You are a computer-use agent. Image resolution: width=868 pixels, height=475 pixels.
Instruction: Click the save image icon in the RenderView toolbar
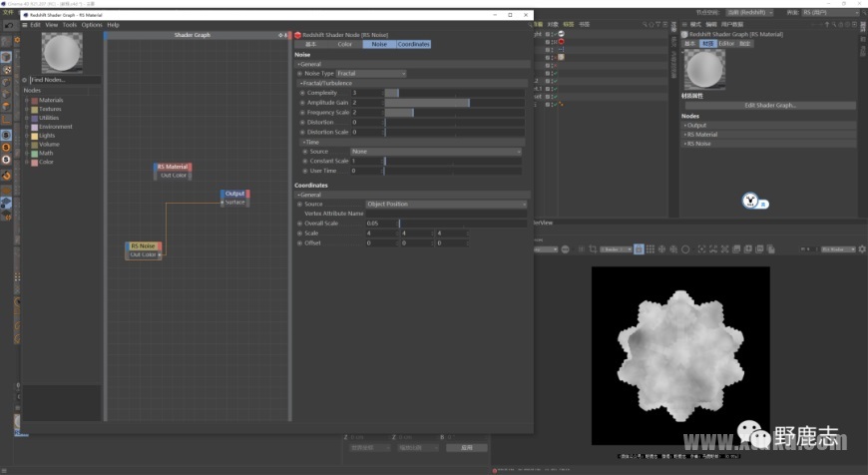[x=736, y=249]
